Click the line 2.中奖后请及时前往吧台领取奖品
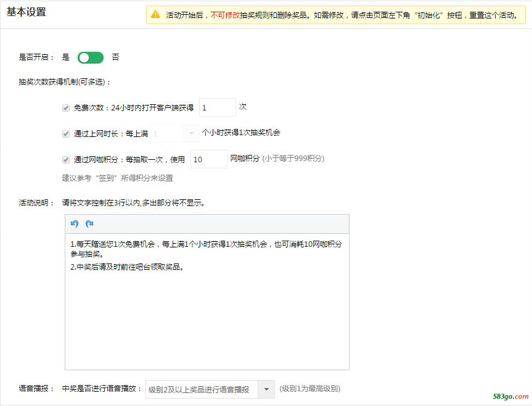Screen dimensions: 532x406 127,267
